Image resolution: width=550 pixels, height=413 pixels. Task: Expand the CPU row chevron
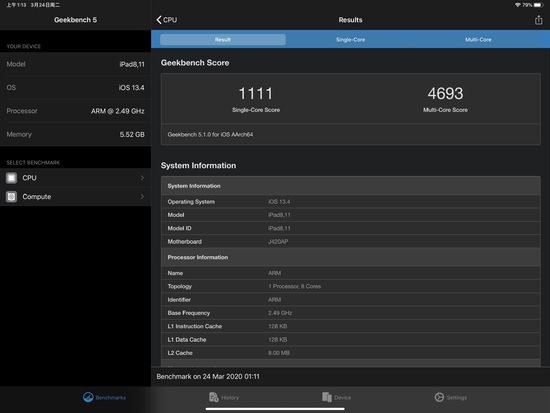[x=142, y=178]
